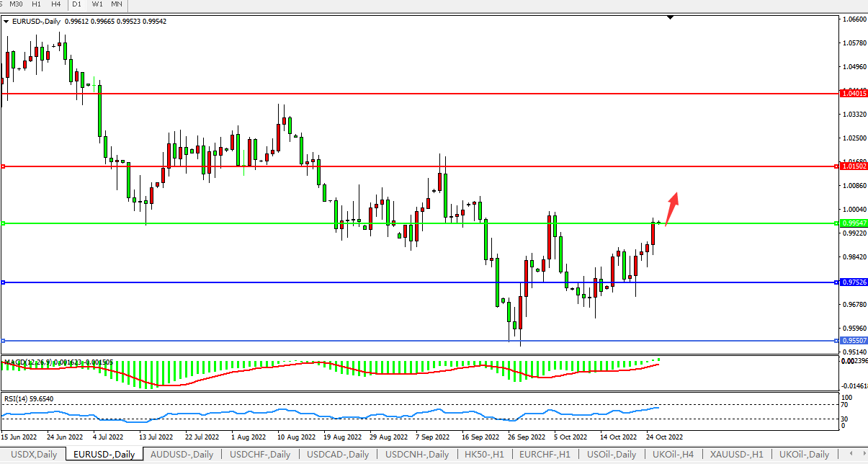Viewport: 868px width, 464px height.
Task: Select the blue 0.97526 line price tag
Action: pyautogui.click(x=854, y=282)
